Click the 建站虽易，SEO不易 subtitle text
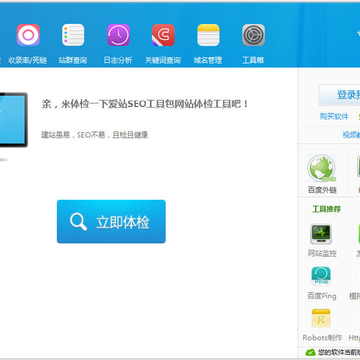The height and width of the screenshot is (360, 360). pos(94,135)
